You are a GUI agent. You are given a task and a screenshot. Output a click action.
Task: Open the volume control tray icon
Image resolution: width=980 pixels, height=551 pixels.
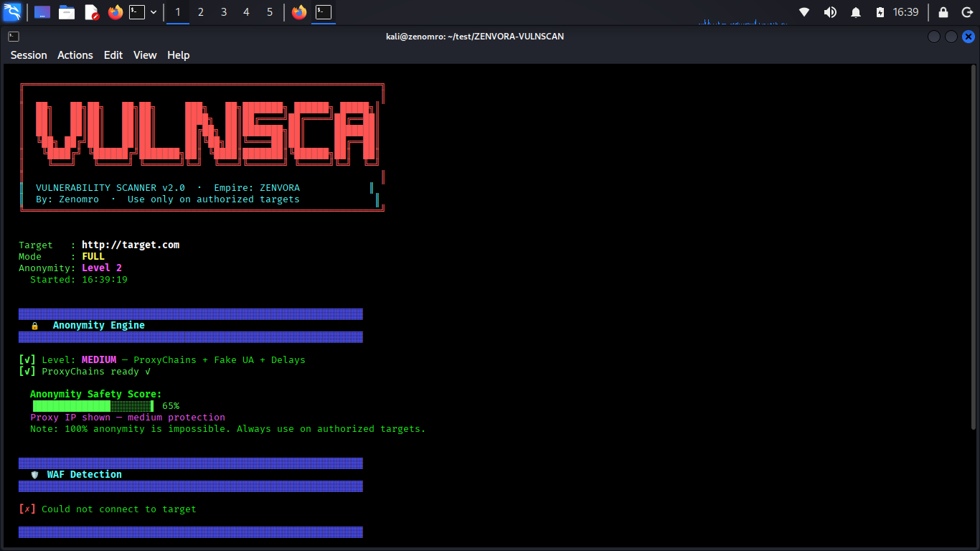pyautogui.click(x=830, y=12)
